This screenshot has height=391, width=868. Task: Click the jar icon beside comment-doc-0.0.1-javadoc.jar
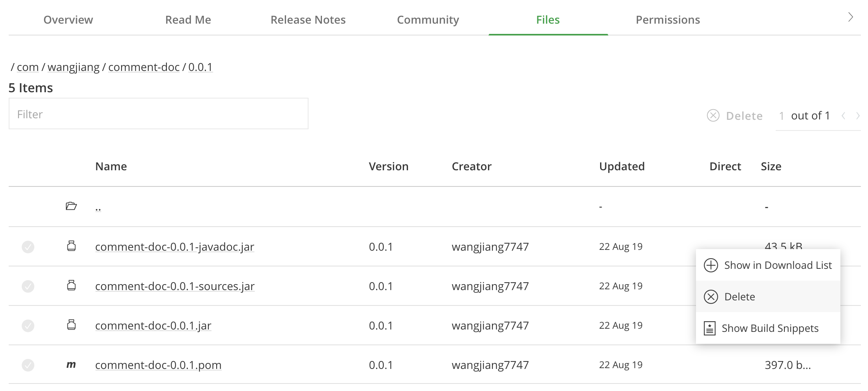pos(71,246)
